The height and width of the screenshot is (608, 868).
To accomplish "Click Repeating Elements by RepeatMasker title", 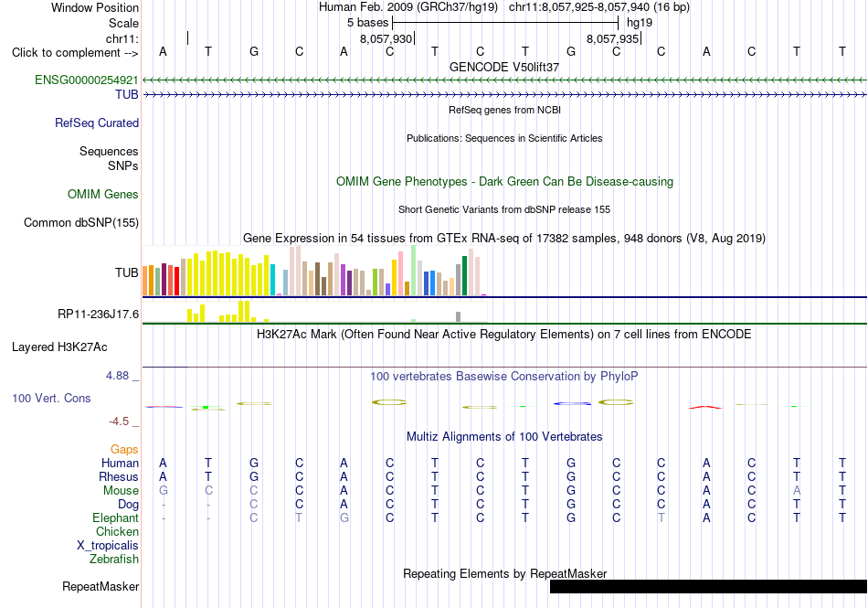I will tap(505, 573).
